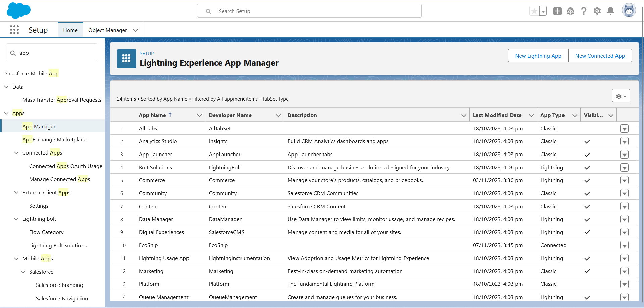Image resolution: width=644 pixels, height=308 pixels.
Task: Click the New Connected App button
Action: [x=600, y=56]
